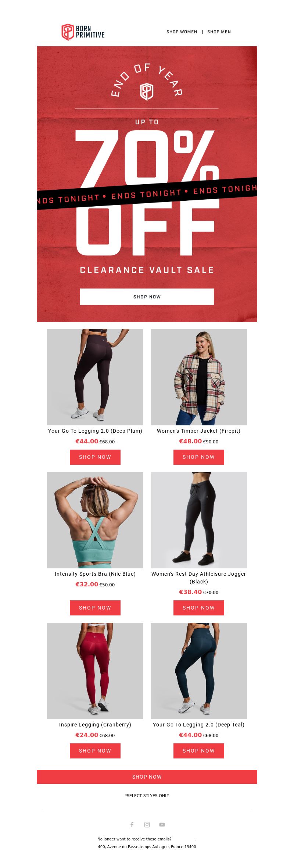
Task: Click the Ends Tonight black ribbon
Action: tap(147, 194)
